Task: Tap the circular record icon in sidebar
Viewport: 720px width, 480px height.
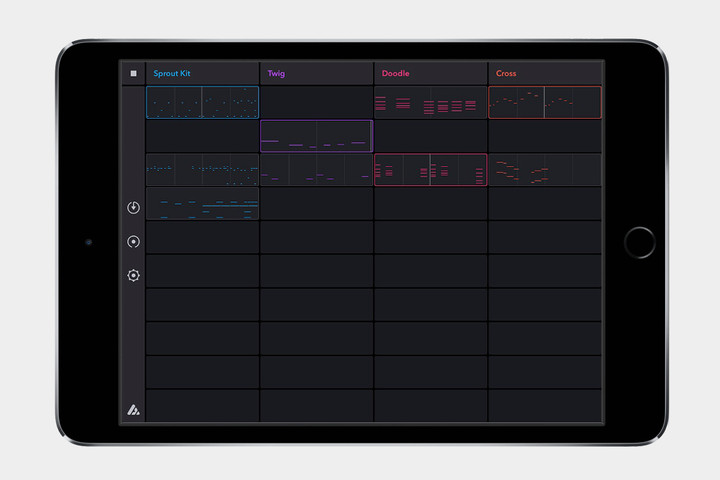Action: (134, 242)
